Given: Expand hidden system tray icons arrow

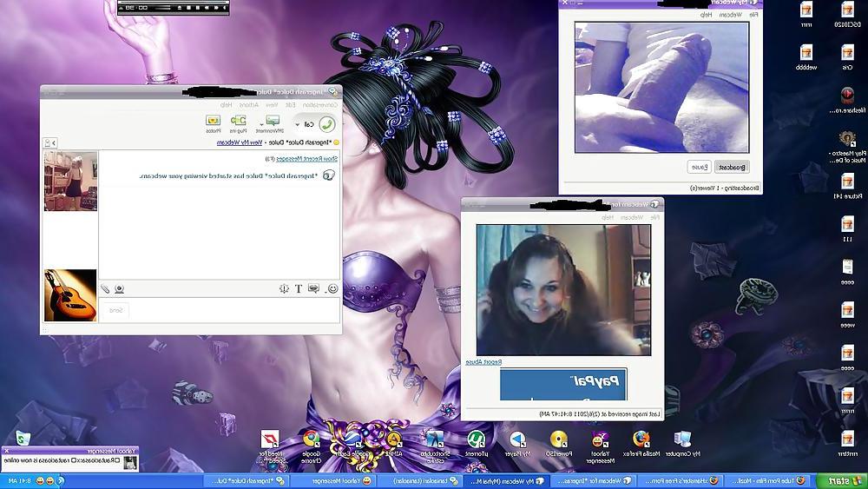Looking at the screenshot, I should pos(61,481).
